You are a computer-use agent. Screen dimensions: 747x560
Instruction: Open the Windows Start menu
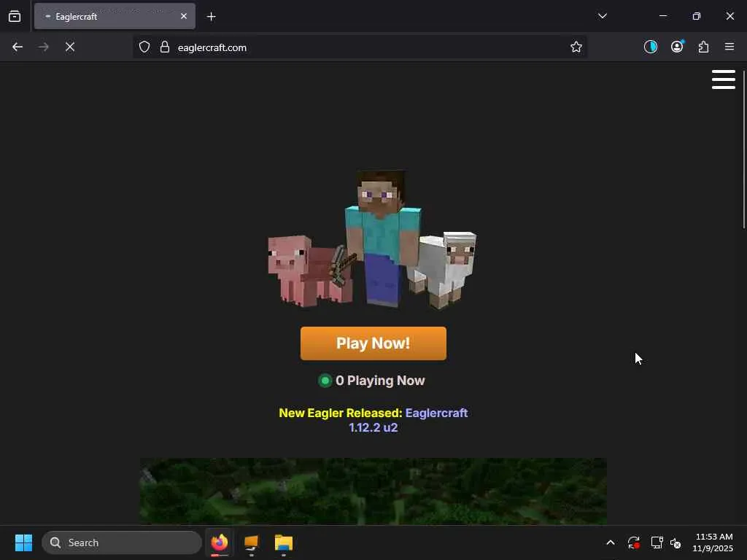pos(23,542)
